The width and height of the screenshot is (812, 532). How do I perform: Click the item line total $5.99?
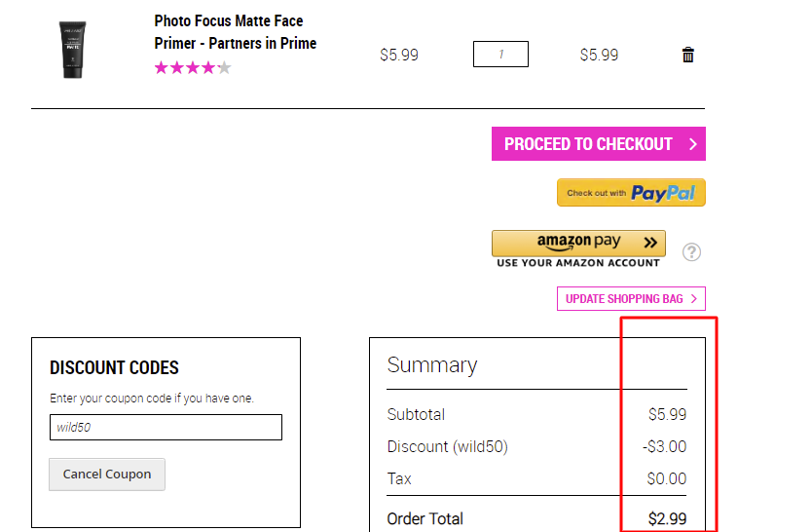599,55
